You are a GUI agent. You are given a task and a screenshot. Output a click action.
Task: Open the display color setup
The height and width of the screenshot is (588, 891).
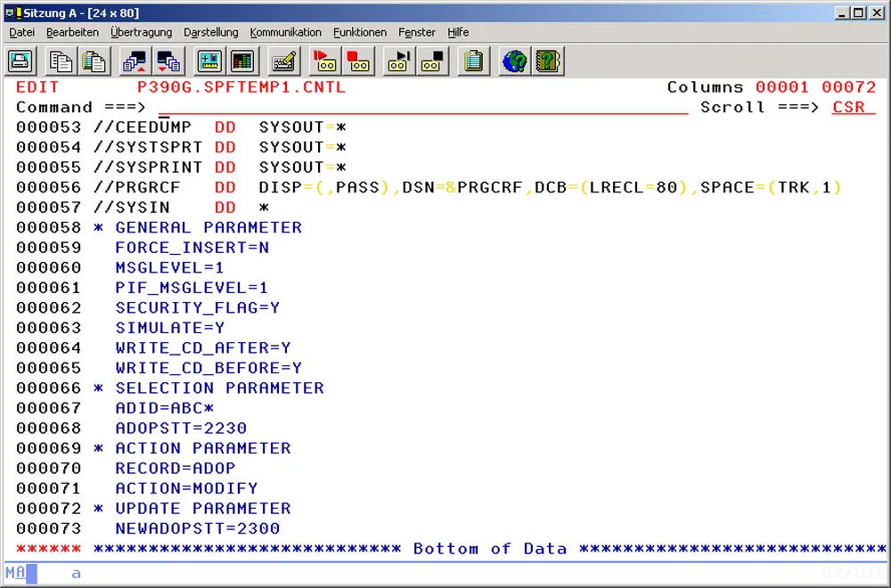tap(208, 61)
